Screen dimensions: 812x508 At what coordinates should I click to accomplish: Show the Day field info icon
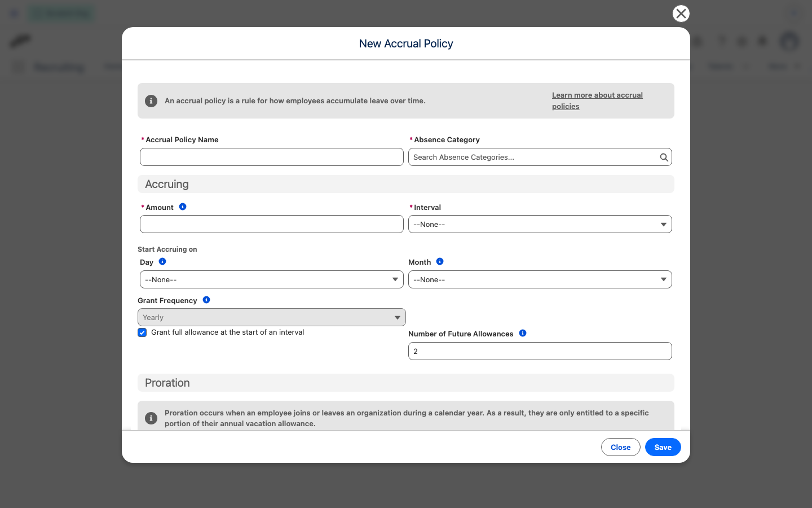tap(162, 261)
